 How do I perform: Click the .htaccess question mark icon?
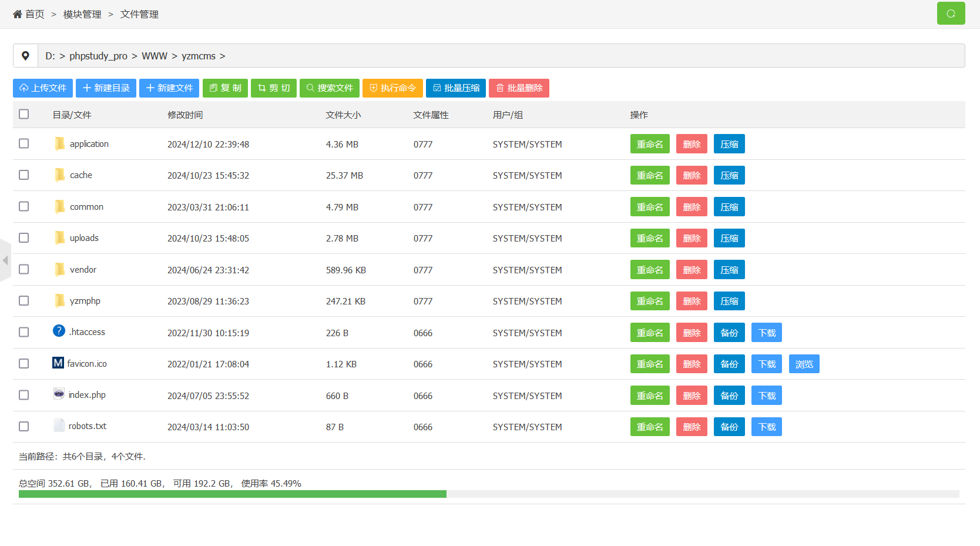coord(59,331)
